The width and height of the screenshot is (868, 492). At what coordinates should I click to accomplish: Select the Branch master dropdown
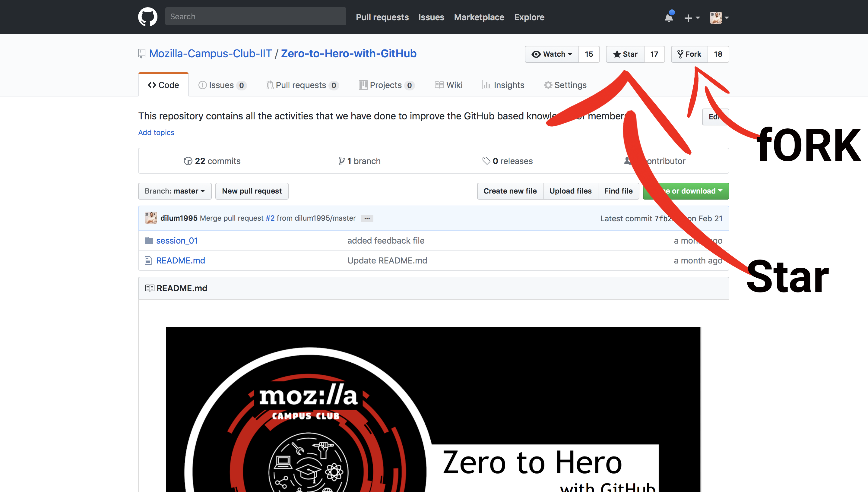coord(173,191)
